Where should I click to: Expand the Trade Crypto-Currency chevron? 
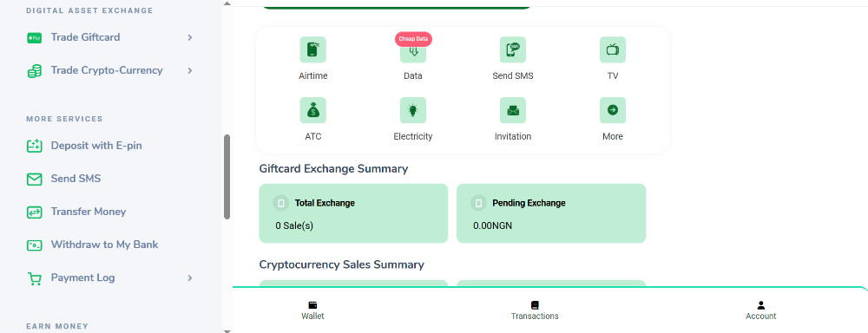[190, 71]
